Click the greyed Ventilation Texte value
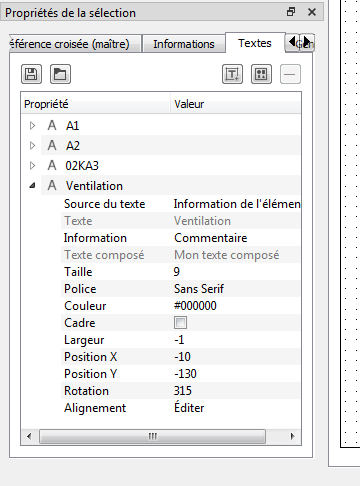 (x=202, y=221)
